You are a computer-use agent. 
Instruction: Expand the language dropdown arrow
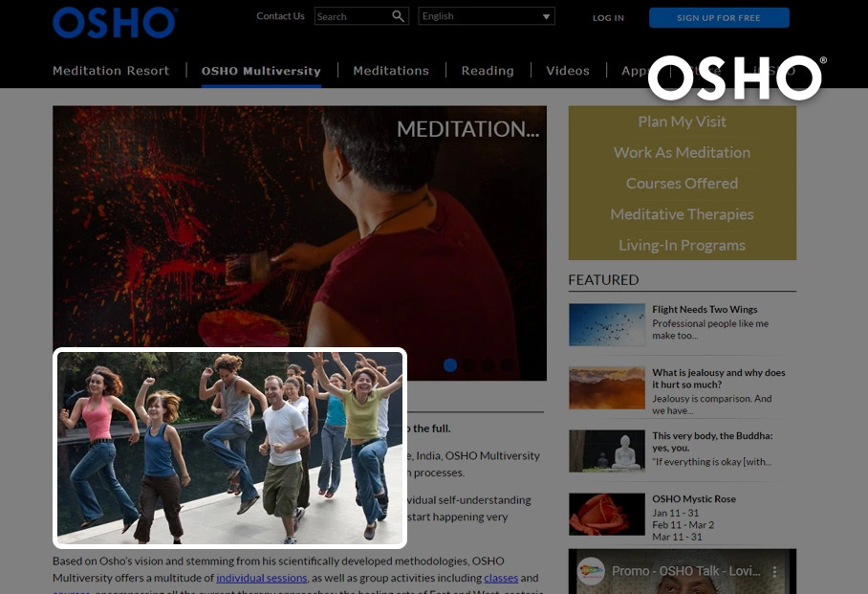545,15
